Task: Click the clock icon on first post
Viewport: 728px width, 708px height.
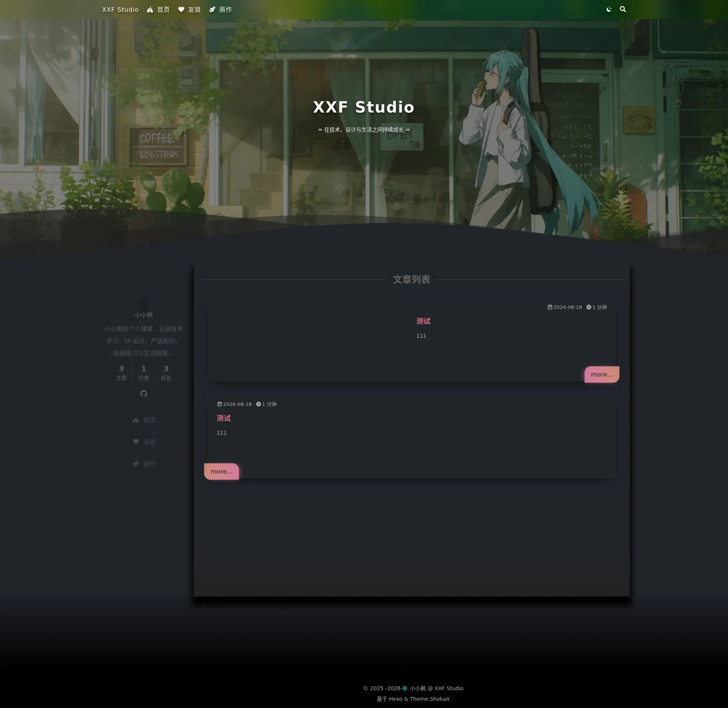Action: pos(589,307)
